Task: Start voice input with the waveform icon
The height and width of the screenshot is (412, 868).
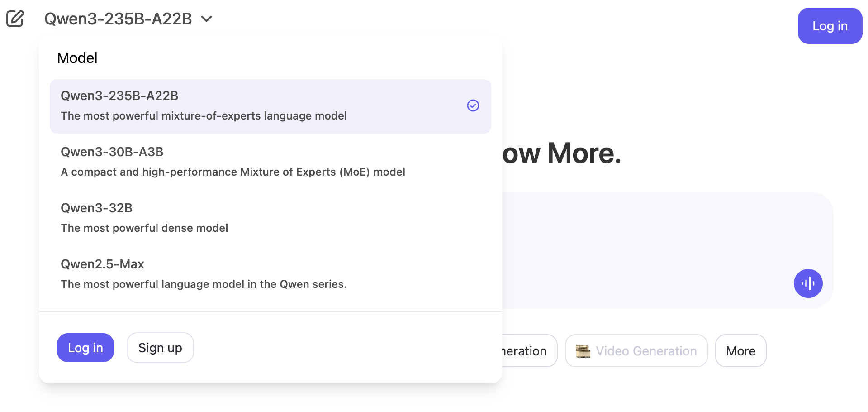Action: tap(808, 283)
